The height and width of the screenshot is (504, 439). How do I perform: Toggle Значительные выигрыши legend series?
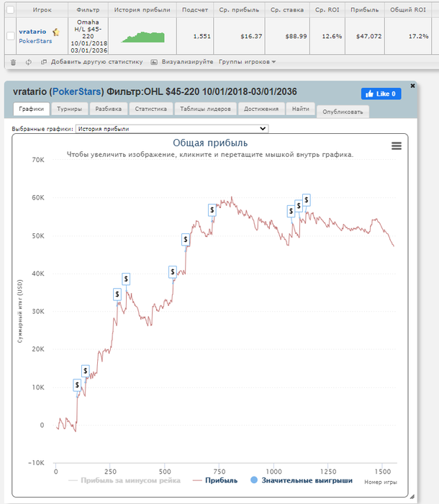point(302,480)
